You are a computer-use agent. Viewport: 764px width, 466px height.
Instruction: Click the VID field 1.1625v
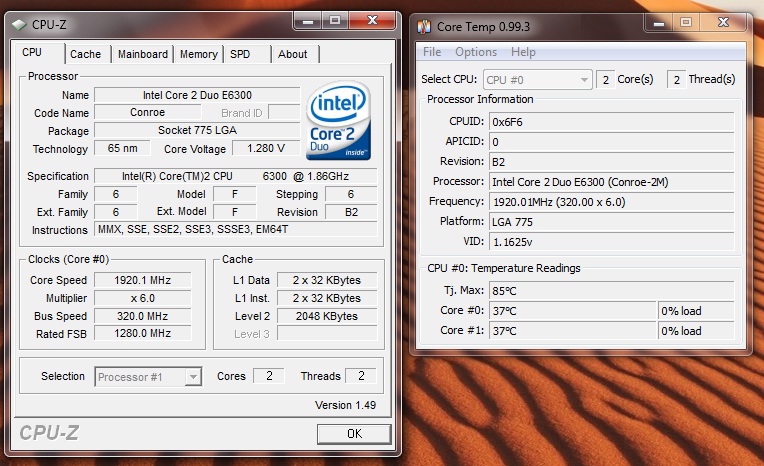pos(611,242)
